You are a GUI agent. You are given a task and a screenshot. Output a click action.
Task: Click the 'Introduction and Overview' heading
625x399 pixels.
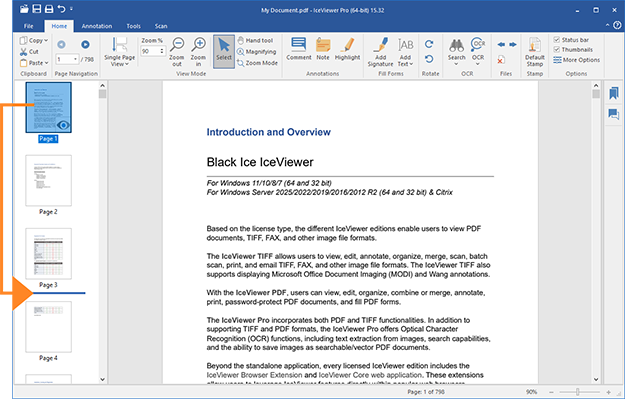268,132
